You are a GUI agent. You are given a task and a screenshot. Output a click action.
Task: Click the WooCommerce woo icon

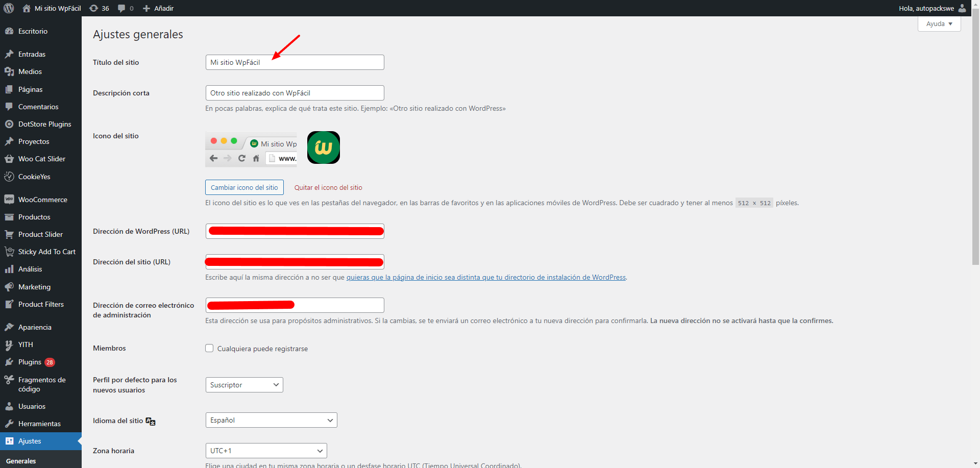[x=9, y=200]
